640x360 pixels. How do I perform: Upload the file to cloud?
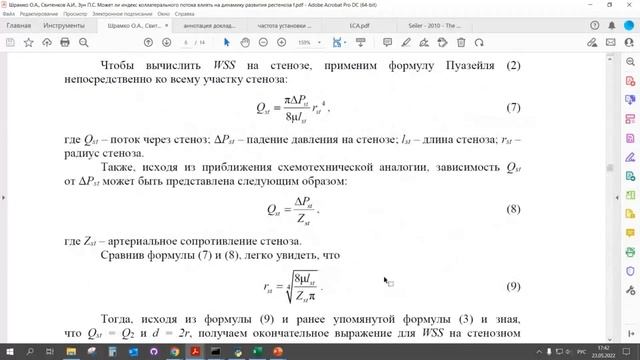click(47, 42)
